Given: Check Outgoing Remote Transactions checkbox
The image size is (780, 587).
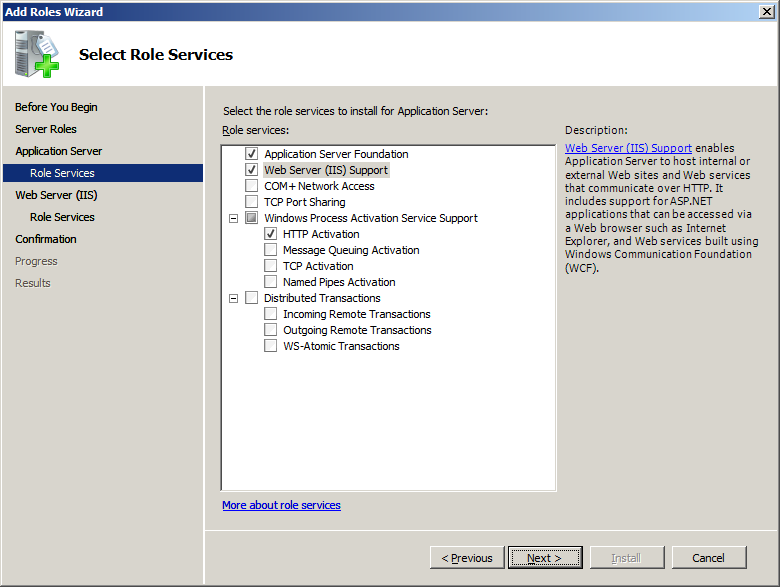Looking at the screenshot, I should tap(271, 330).
